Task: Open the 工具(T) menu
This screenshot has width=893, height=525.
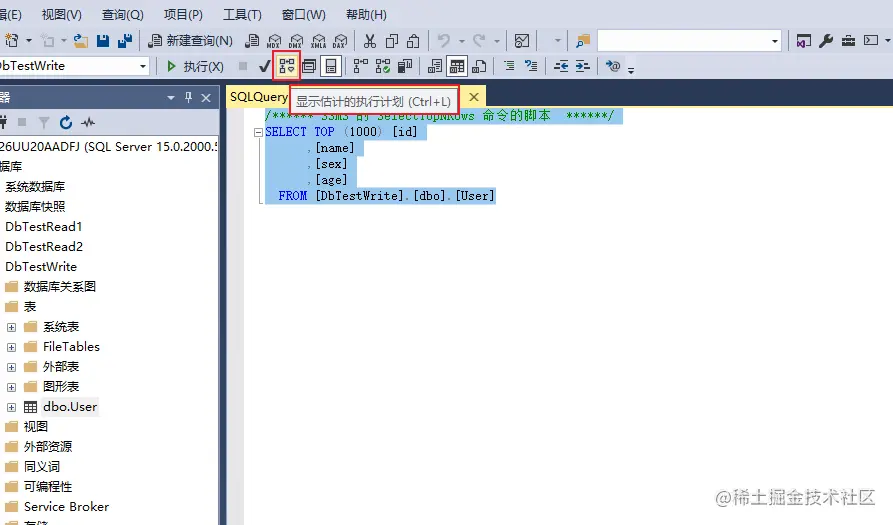Action: point(242,14)
